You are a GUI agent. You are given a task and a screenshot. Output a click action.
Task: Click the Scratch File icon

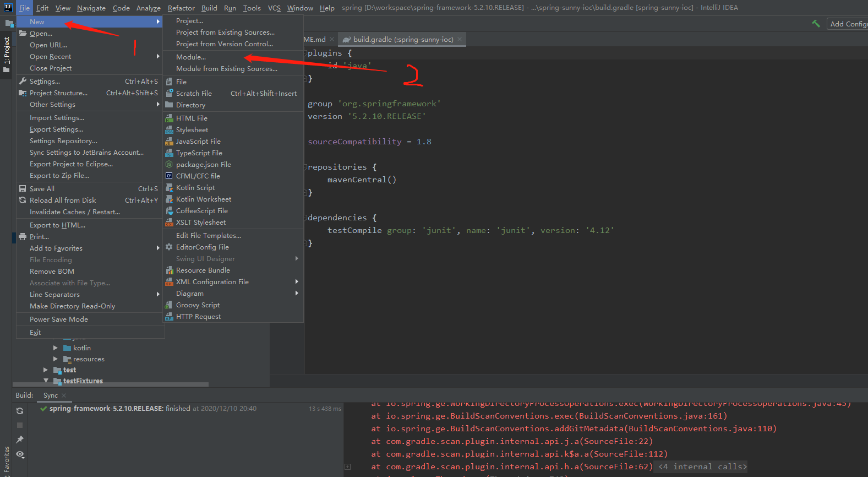pyautogui.click(x=169, y=94)
